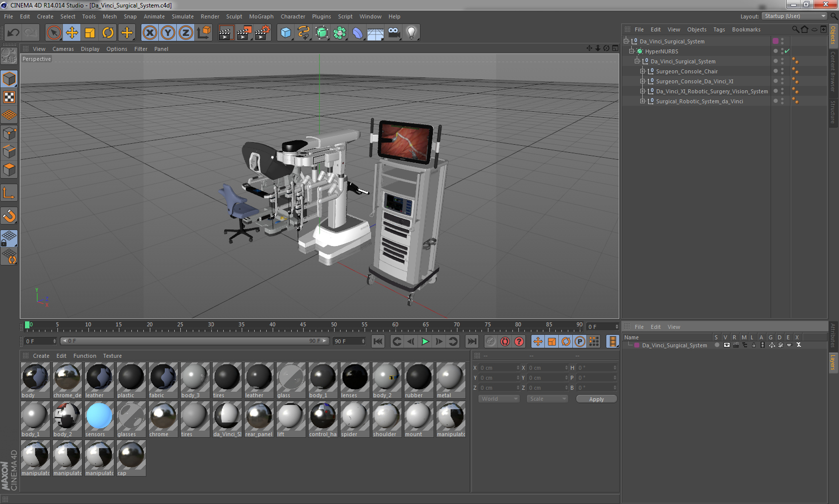Render the current view
The width and height of the screenshot is (839, 504).
tap(226, 33)
